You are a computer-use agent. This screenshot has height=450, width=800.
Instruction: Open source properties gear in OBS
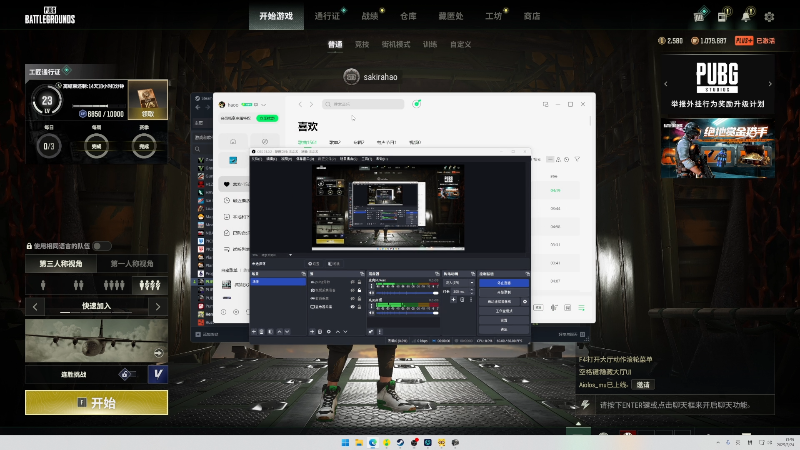(x=329, y=332)
